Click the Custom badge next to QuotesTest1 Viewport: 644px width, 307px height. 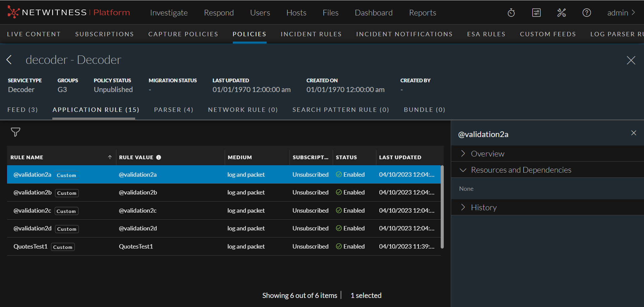point(62,247)
